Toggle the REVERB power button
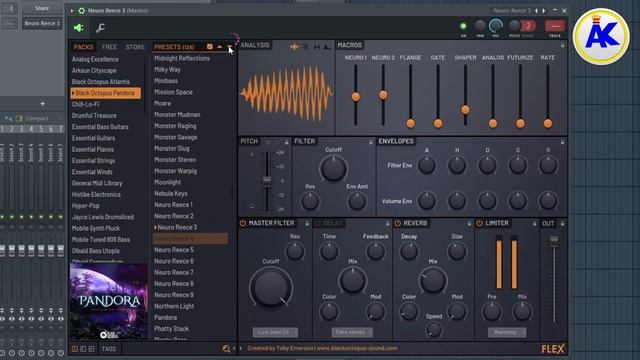 click(x=398, y=223)
